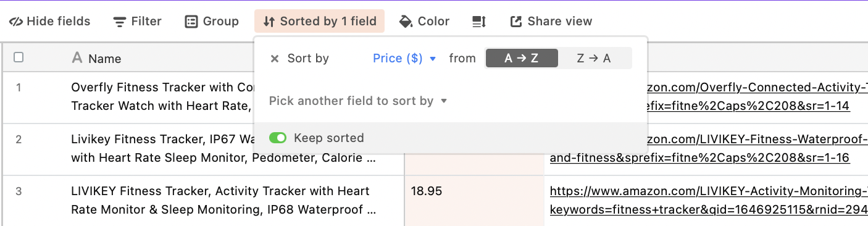Turn off the Keep sorted toggle
The height and width of the screenshot is (226, 868).
[278, 138]
